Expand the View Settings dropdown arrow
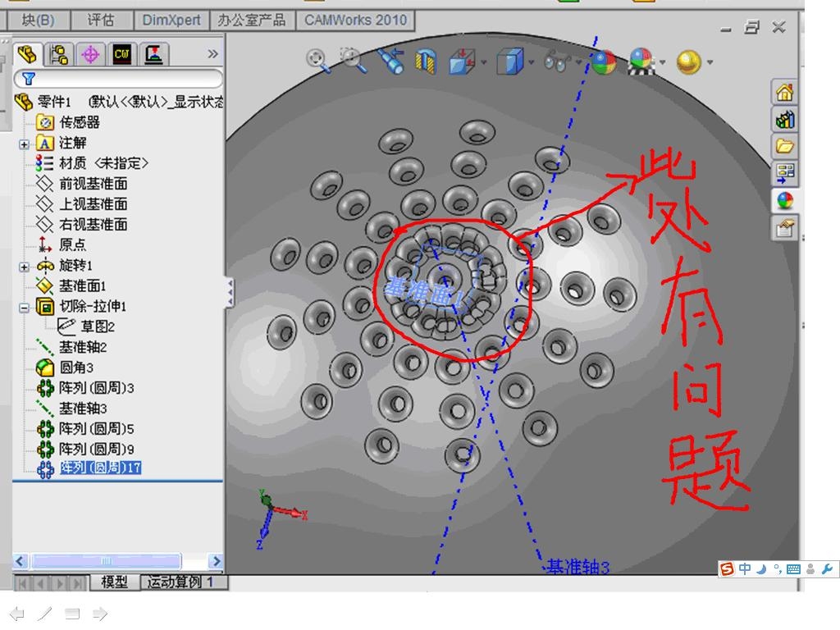Image resolution: width=840 pixels, height=630 pixels. (x=710, y=62)
